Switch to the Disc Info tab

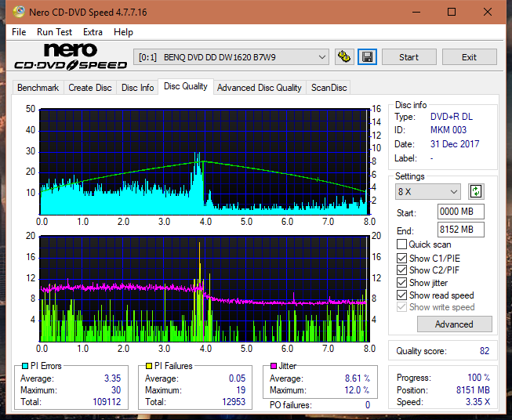pos(137,88)
